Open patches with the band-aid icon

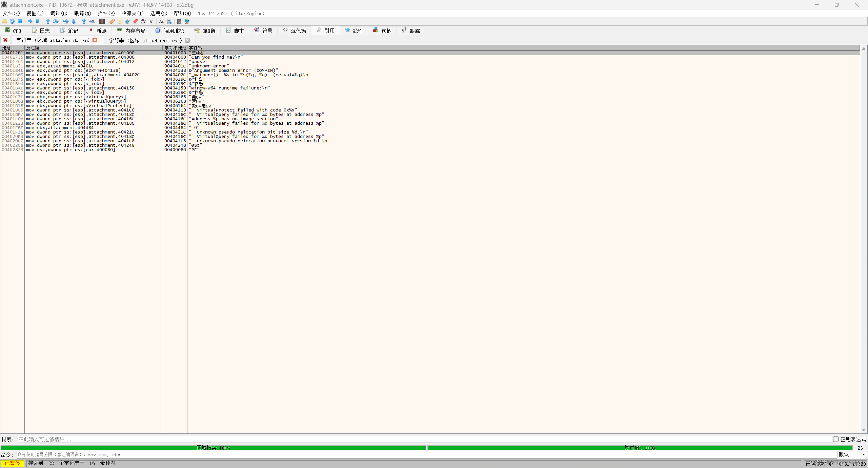pyautogui.click(x=112, y=21)
